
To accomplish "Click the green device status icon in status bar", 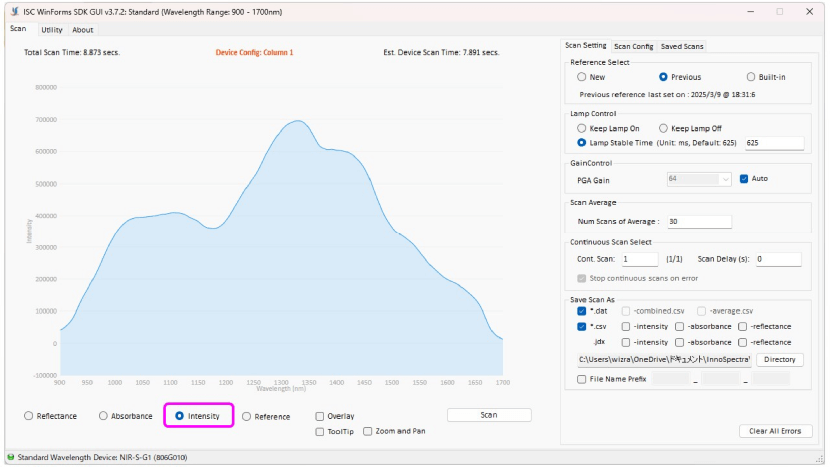I will (10, 457).
